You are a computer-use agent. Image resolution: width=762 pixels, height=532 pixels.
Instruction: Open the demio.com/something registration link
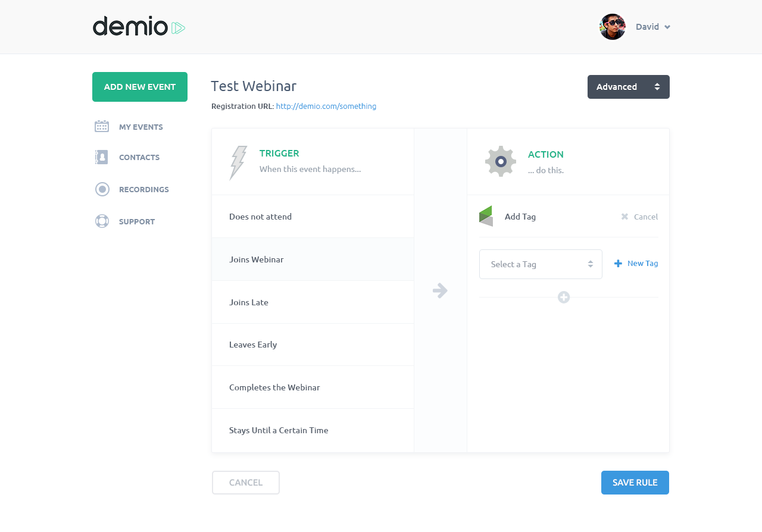tap(326, 106)
